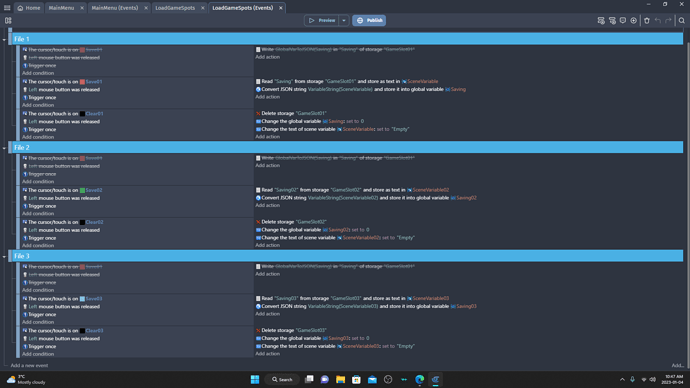
Task: Open the hamburger main menu icon
Action: [x=7, y=8]
